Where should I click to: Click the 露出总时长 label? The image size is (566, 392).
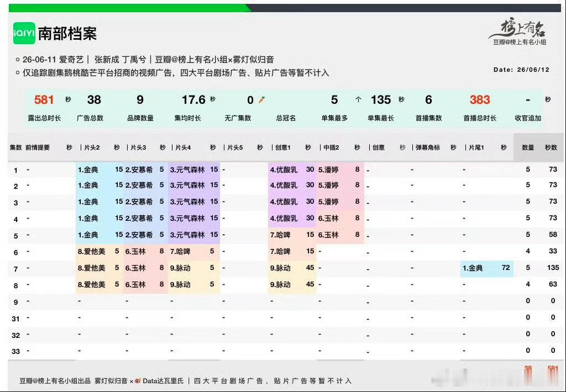44,118
